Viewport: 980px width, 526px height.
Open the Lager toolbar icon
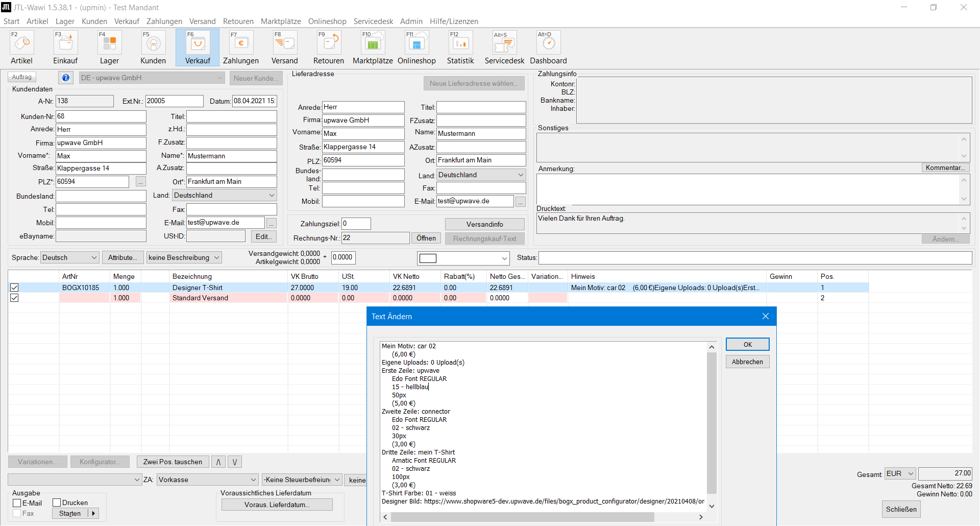point(110,47)
